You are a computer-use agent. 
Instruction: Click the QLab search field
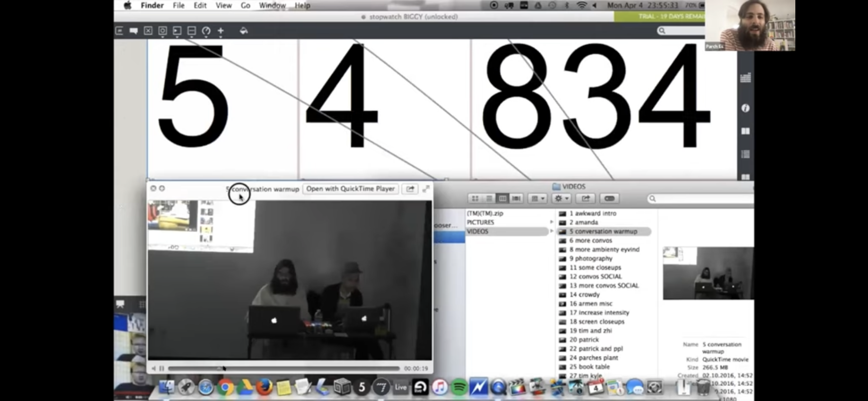click(x=681, y=31)
